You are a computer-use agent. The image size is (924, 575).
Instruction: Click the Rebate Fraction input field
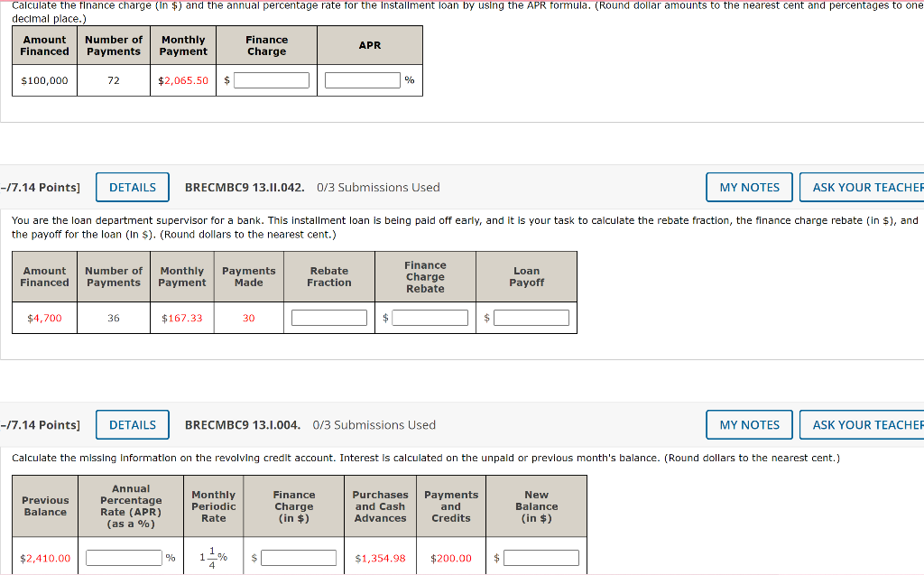tap(329, 318)
